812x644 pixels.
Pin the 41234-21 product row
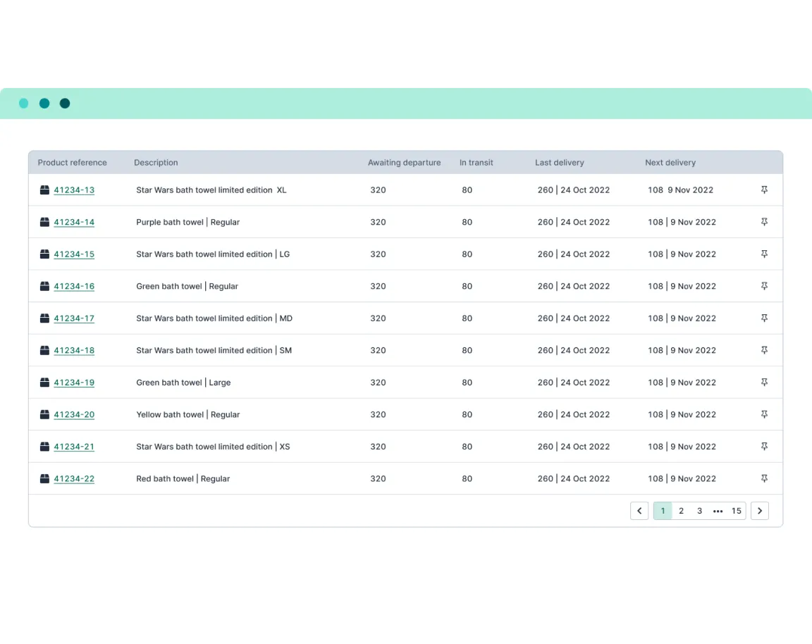[764, 447]
